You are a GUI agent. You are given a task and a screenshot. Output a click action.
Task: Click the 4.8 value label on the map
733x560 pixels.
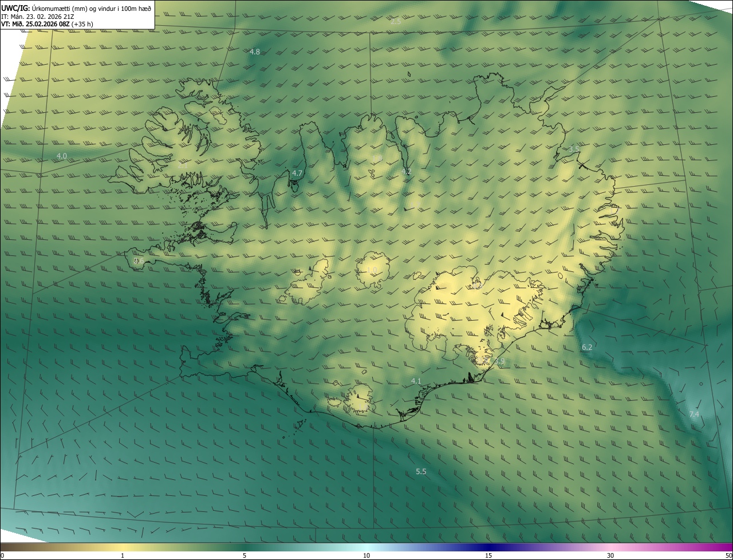pyautogui.click(x=255, y=52)
